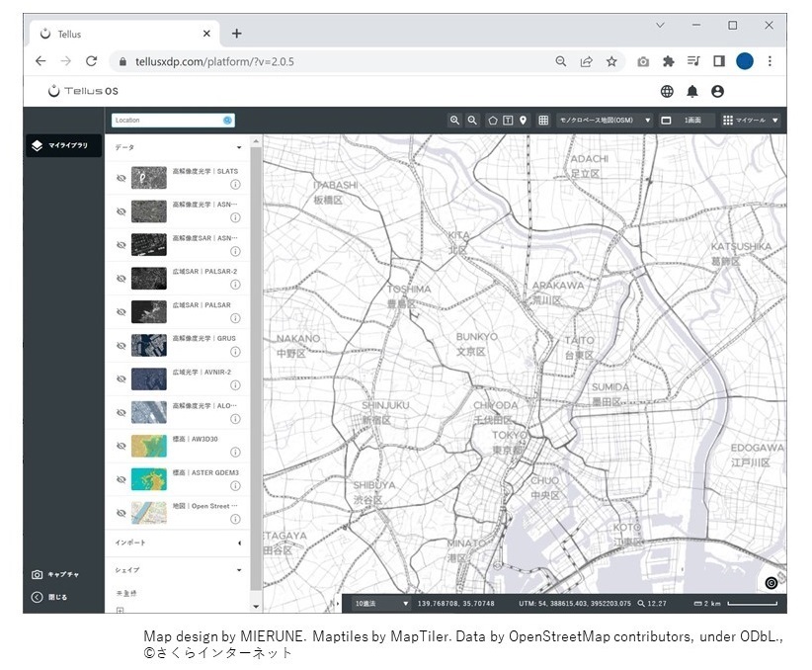Show info for 広域SAR | PALSAR layer
This screenshot has height=670, width=812.
point(235,318)
